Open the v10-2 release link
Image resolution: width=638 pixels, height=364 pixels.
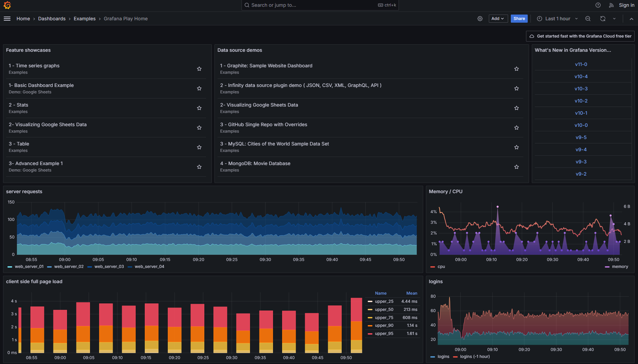point(581,101)
